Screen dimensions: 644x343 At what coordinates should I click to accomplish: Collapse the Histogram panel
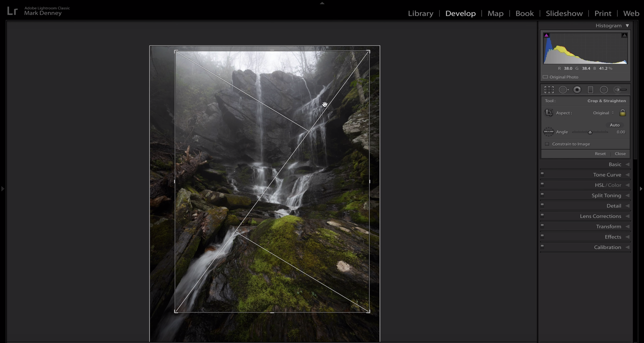coord(627,25)
